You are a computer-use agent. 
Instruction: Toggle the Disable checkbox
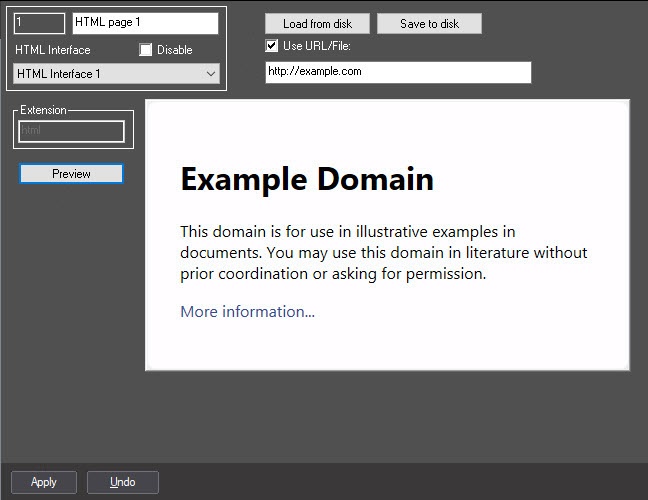[x=146, y=50]
